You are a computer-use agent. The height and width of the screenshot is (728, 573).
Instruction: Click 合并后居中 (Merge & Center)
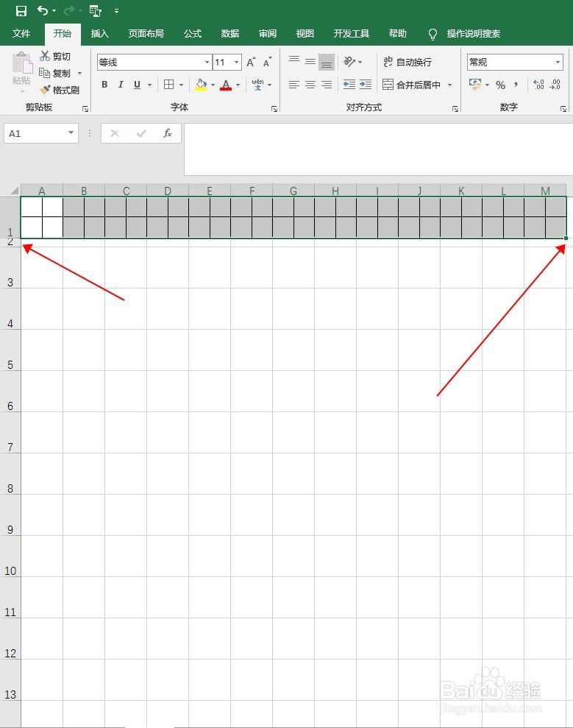click(411, 85)
